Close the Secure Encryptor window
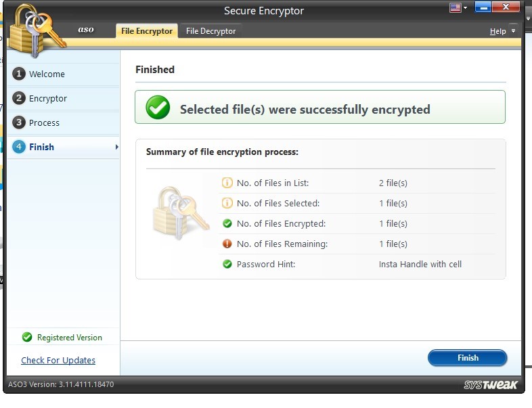The width and height of the screenshot is (532, 408). point(506,7)
